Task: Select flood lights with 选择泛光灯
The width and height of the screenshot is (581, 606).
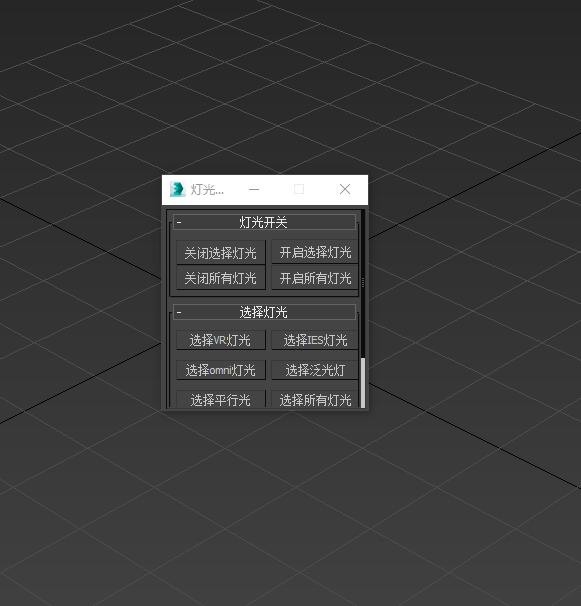Action: tap(315, 370)
